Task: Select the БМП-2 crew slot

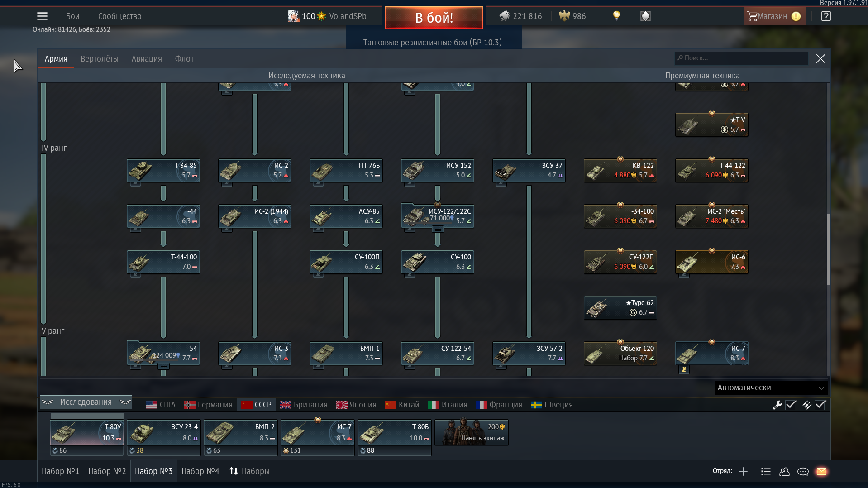Action: 240,433
